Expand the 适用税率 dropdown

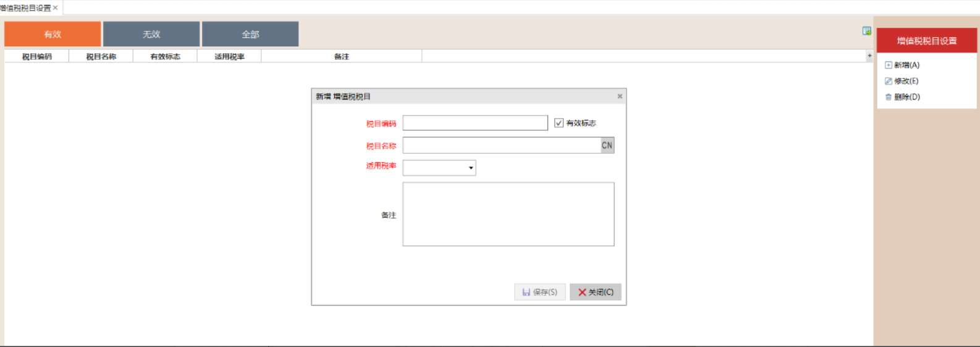pyautogui.click(x=470, y=168)
